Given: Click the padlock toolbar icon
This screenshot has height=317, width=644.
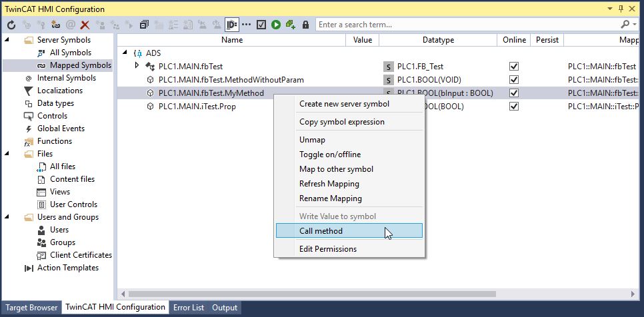Looking at the screenshot, I should pos(305,25).
